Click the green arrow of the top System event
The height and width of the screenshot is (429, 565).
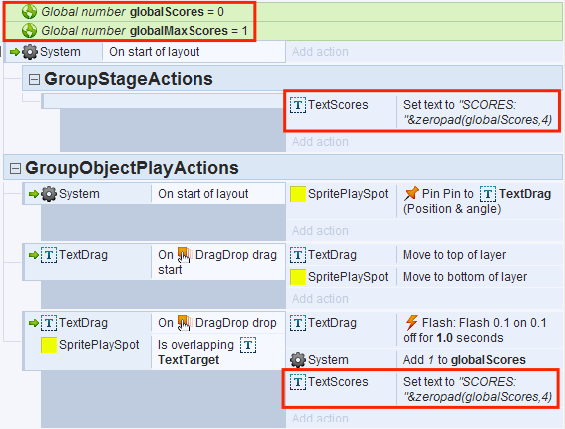15,52
